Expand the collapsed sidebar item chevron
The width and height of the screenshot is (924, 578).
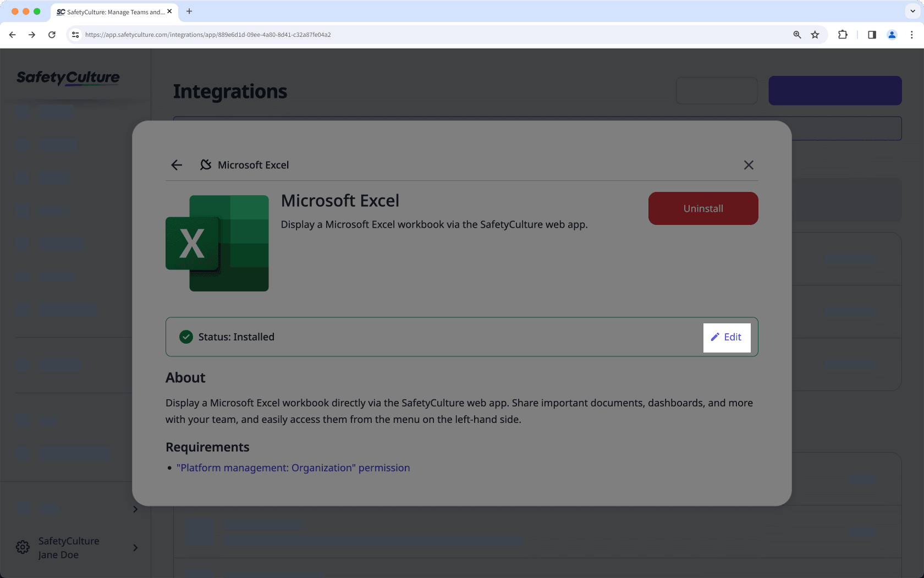tap(135, 509)
